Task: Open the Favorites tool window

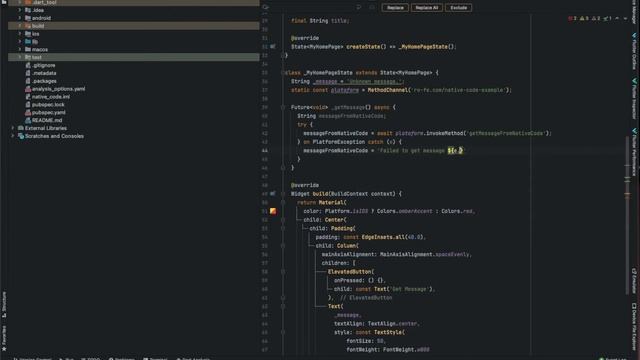Action: pyautogui.click(x=4, y=338)
